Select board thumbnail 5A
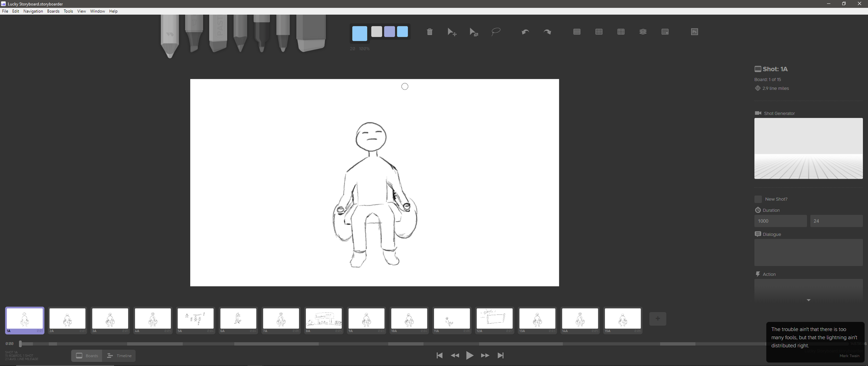The height and width of the screenshot is (366, 868). (x=195, y=320)
